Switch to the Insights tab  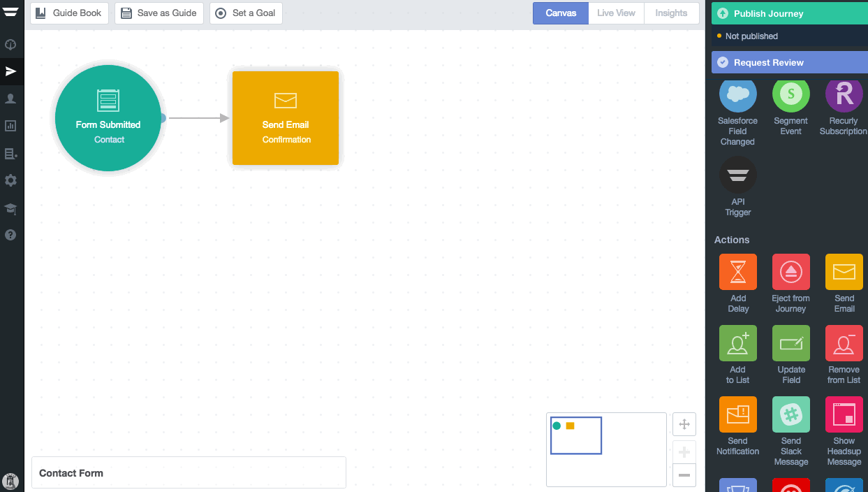[x=671, y=13]
